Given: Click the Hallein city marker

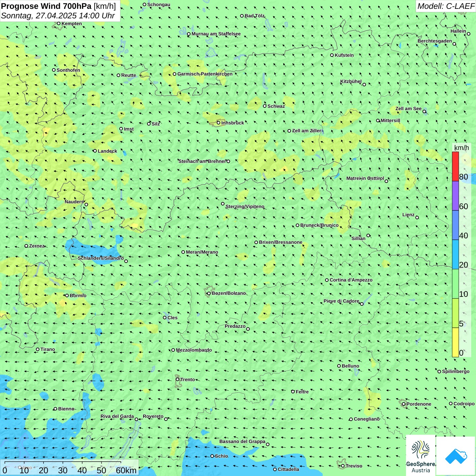Looking at the screenshot, I should click(x=469, y=34).
